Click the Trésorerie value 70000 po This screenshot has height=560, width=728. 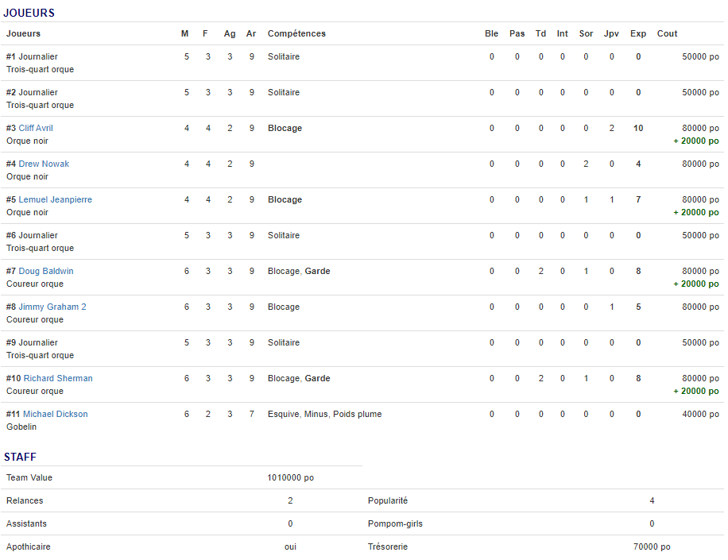tap(652, 546)
